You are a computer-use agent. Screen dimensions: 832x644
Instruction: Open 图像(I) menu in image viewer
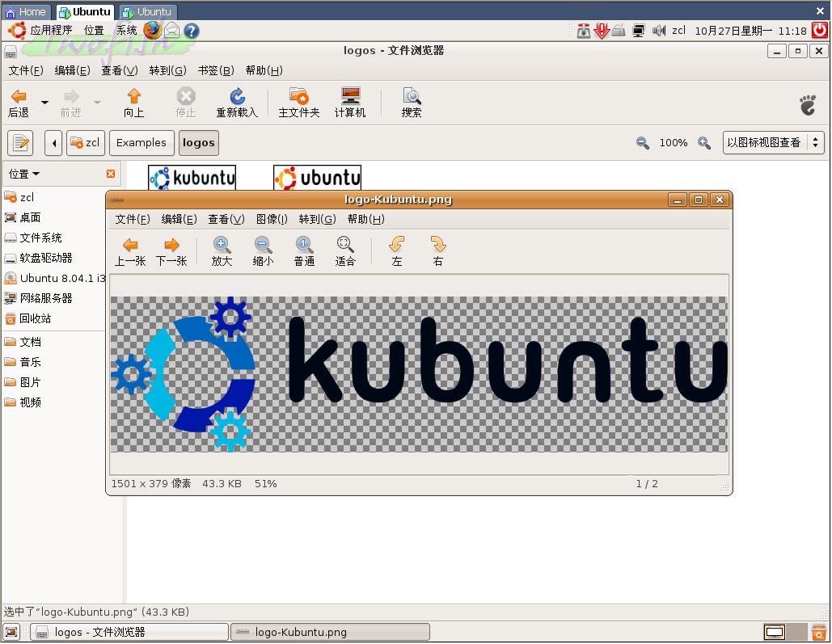pyautogui.click(x=272, y=219)
